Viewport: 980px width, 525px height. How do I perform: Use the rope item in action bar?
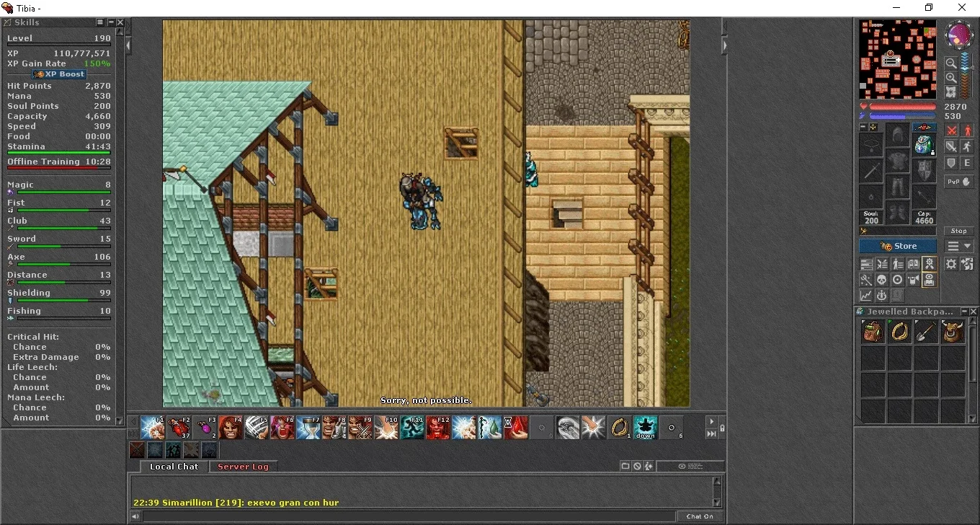620,428
